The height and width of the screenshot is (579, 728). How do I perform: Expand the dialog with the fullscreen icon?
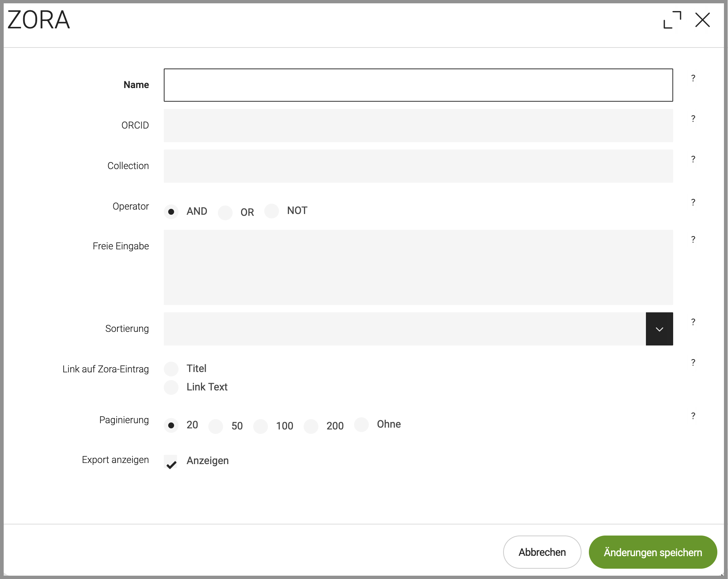click(x=672, y=20)
